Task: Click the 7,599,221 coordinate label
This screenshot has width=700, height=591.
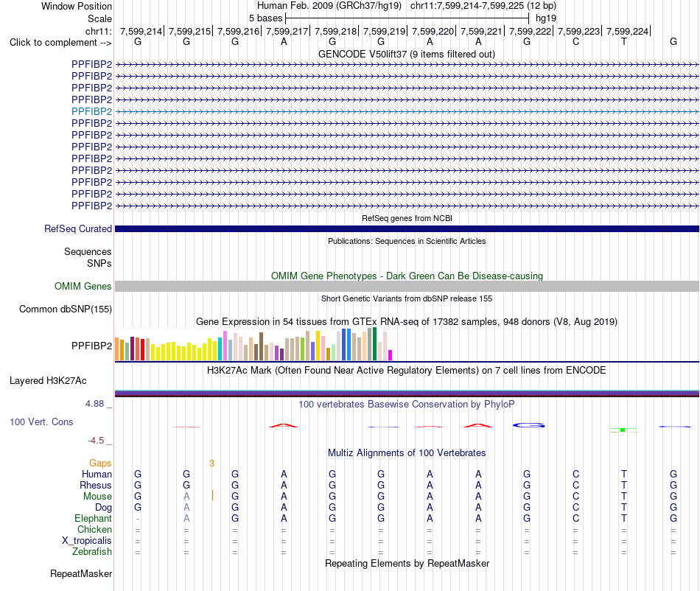Action: [x=481, y=31]
